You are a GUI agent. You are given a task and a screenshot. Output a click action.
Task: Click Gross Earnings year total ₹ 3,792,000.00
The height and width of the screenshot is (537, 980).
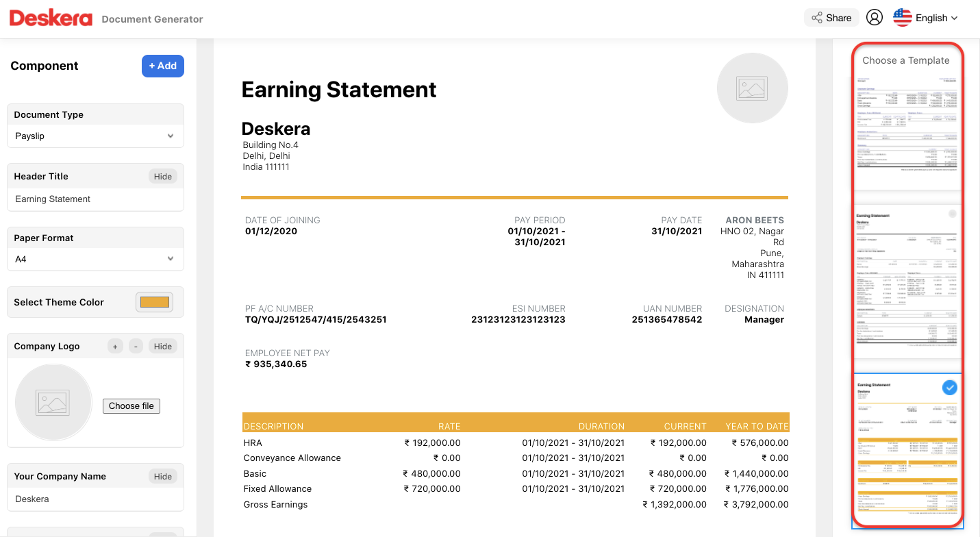pos(756,505)
